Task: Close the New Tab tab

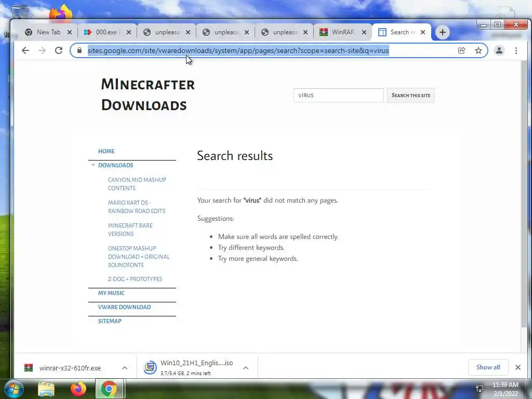Action: 70,32
